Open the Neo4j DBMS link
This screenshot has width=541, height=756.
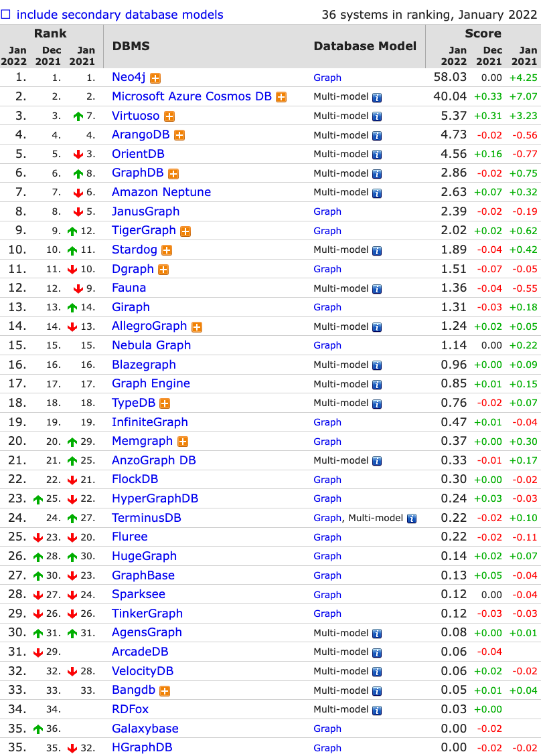click(129, 77)
